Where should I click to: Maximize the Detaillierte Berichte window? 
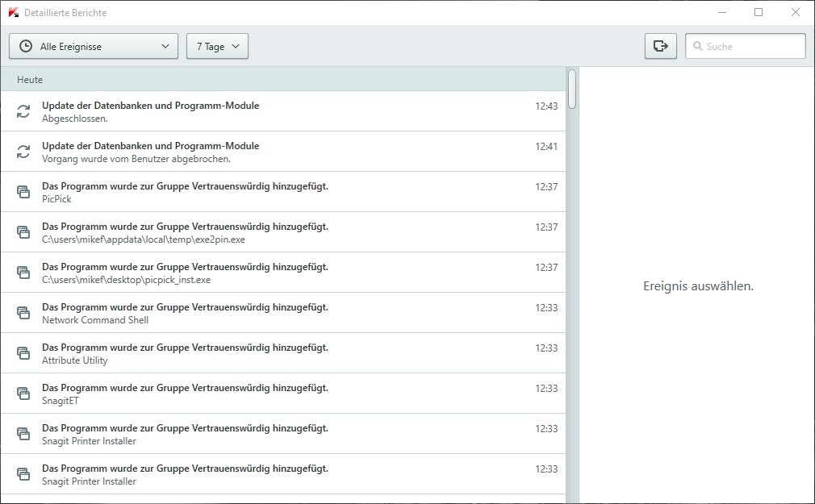pyautogui.click(x=759, y=12)
